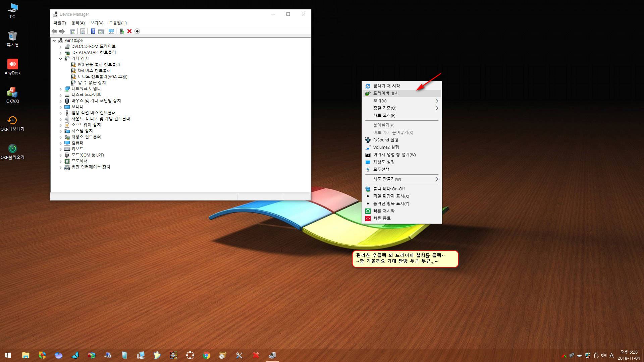Choose 빠른 종료 in context menu
The image size is (644, 362).
tap(401, 219)
